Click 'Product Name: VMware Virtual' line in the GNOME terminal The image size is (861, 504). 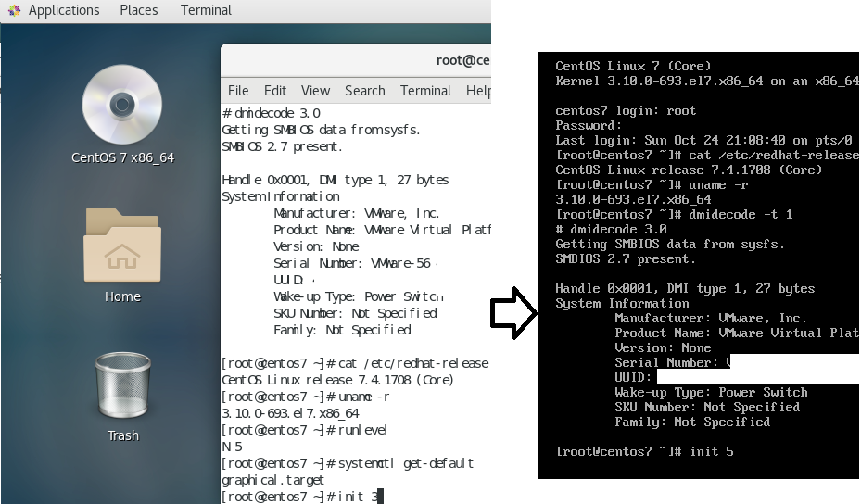click(382, 230)
